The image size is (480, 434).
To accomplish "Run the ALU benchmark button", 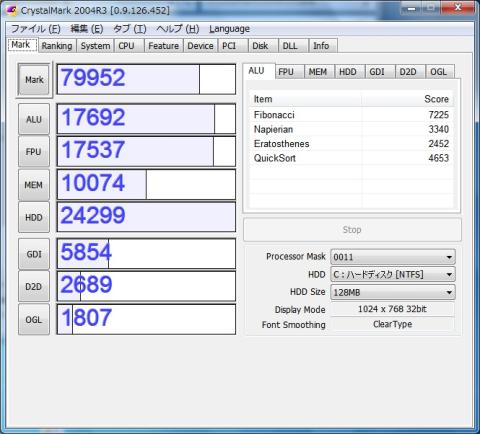I will pyautogui.click(x=34, y=119).
